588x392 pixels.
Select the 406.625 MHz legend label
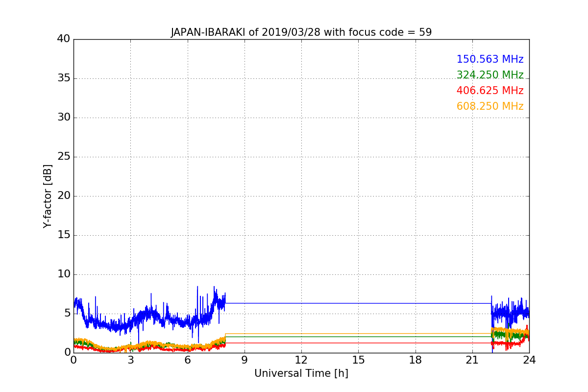490,91
